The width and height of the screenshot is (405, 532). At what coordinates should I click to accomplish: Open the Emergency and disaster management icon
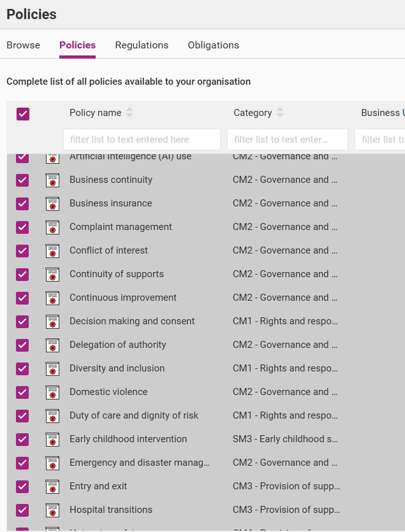tap(52, 463)
